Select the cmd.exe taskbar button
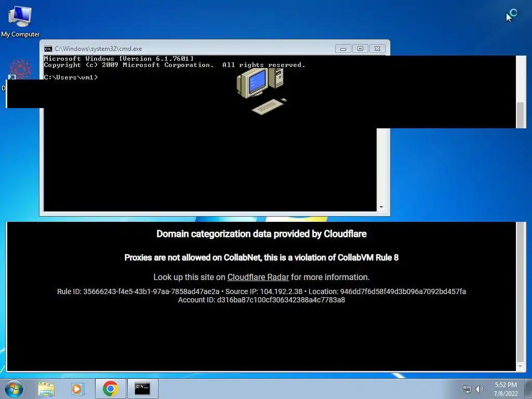 tap(142, 389)
